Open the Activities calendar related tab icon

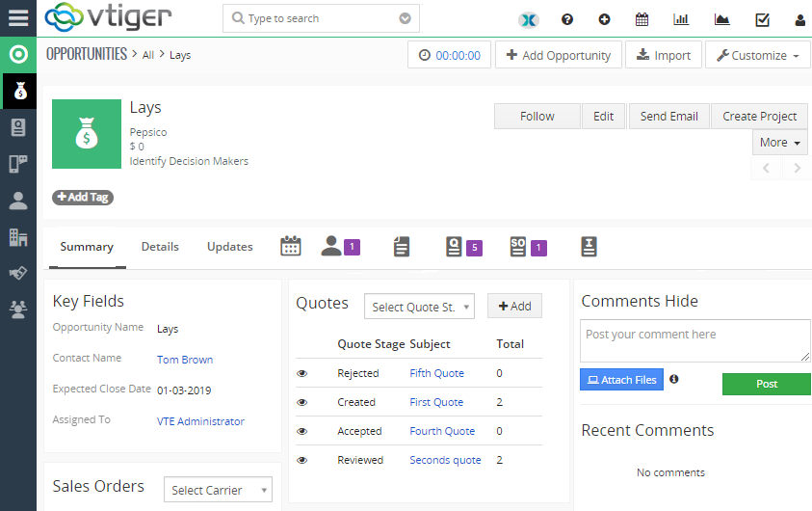[x=291, y=246]
